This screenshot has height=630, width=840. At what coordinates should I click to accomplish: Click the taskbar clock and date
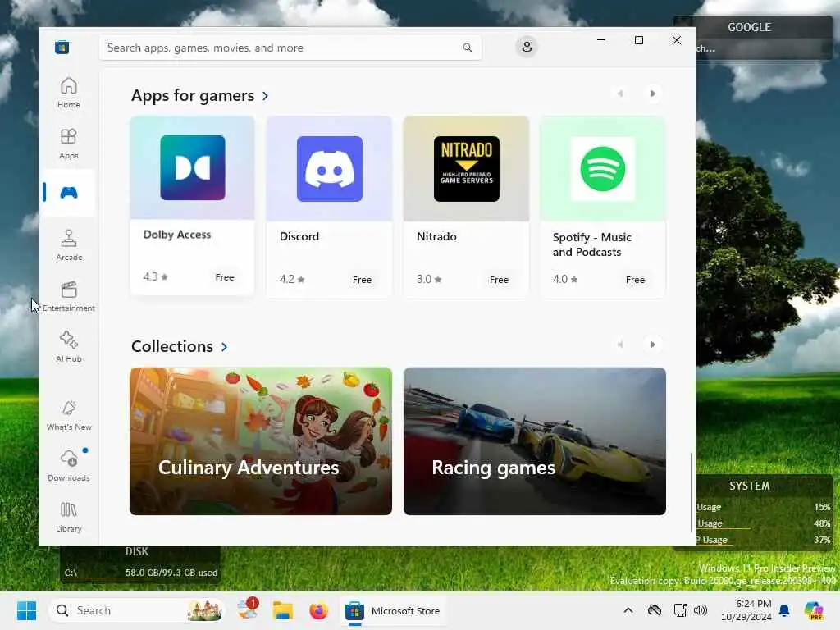point(746,610)
